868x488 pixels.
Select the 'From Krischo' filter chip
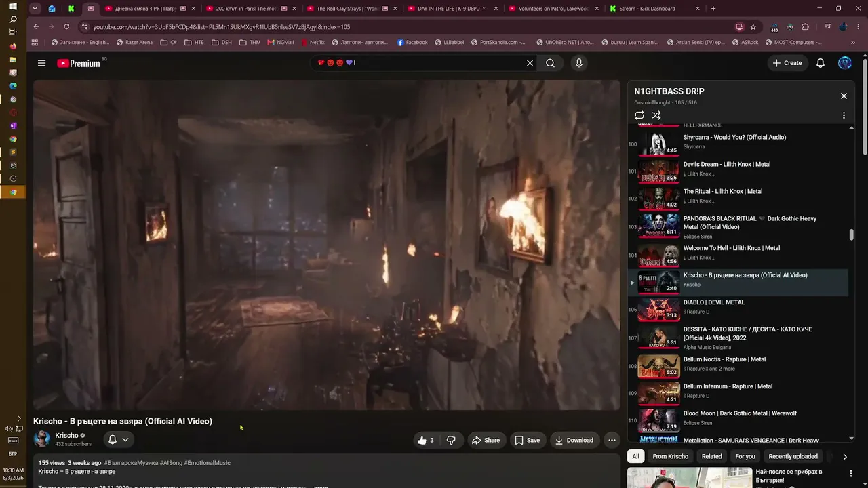[x=670, y=456]
